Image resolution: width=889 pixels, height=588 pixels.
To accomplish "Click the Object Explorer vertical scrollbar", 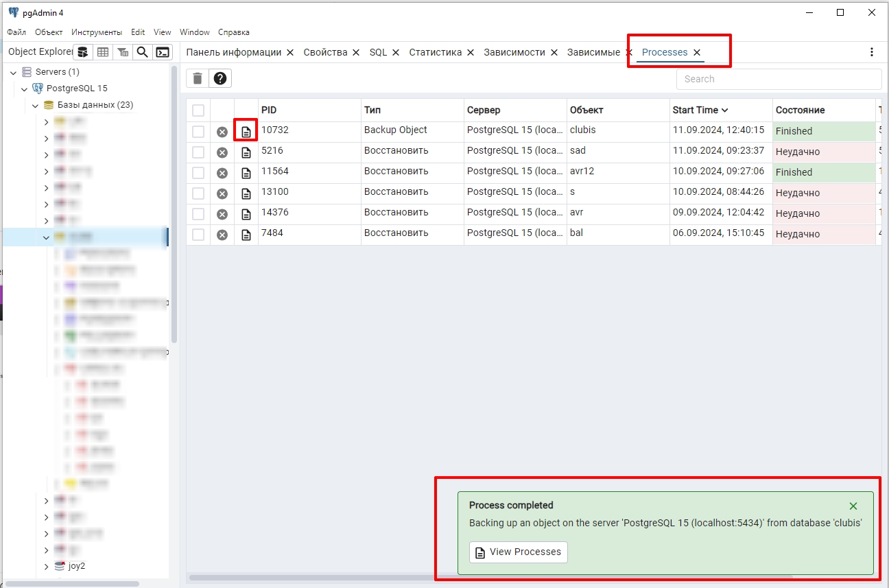I will coord(174,204).
